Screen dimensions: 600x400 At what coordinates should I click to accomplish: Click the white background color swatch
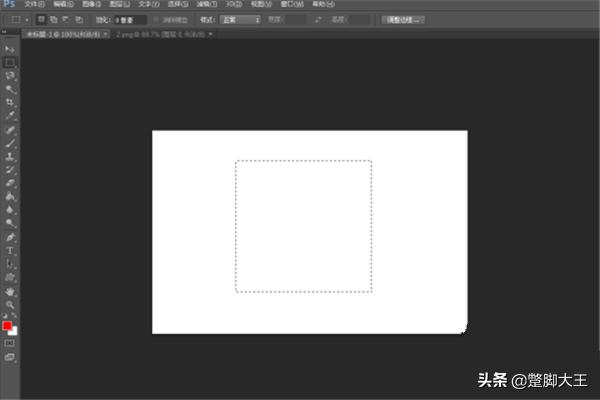point(15,332)
